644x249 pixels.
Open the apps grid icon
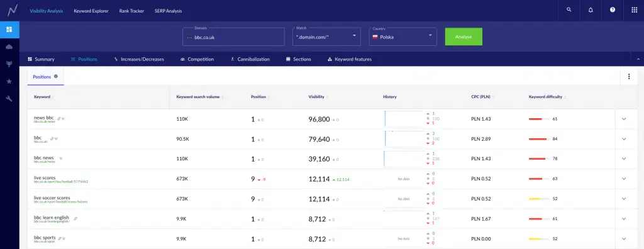click(x=634, y=10)
